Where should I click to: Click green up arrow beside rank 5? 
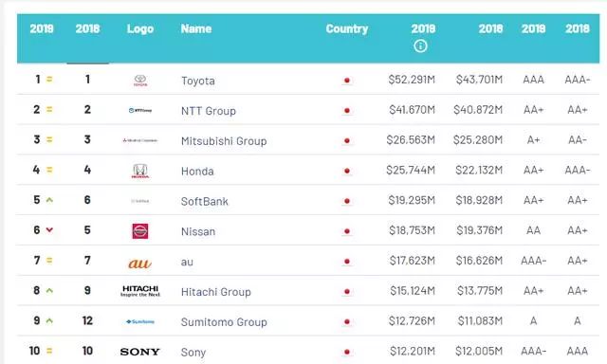49,200
